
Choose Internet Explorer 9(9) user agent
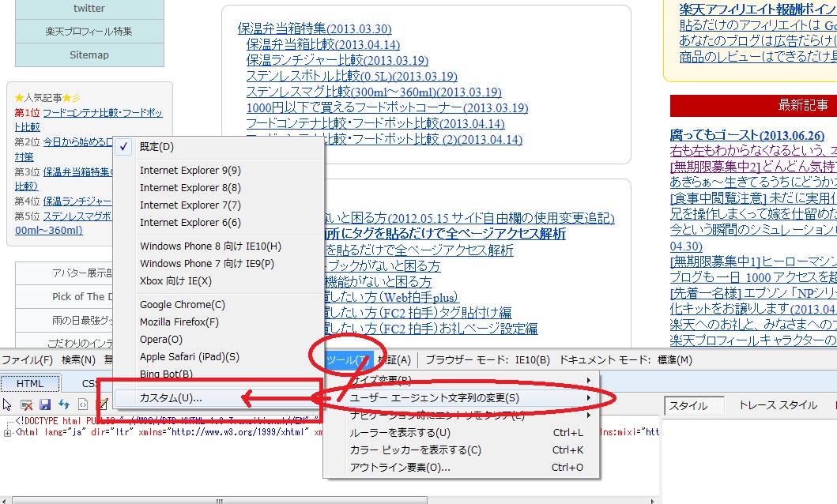tap(190, 171)
